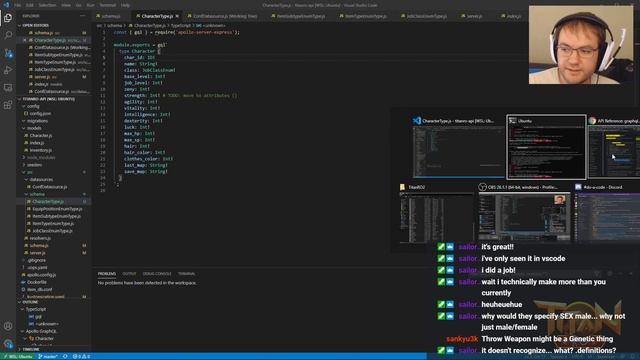The width and height of the screenshot is (640, 360).
Task: Click the Explorer more actions ellipsis
Action: (x=83, y=16)
